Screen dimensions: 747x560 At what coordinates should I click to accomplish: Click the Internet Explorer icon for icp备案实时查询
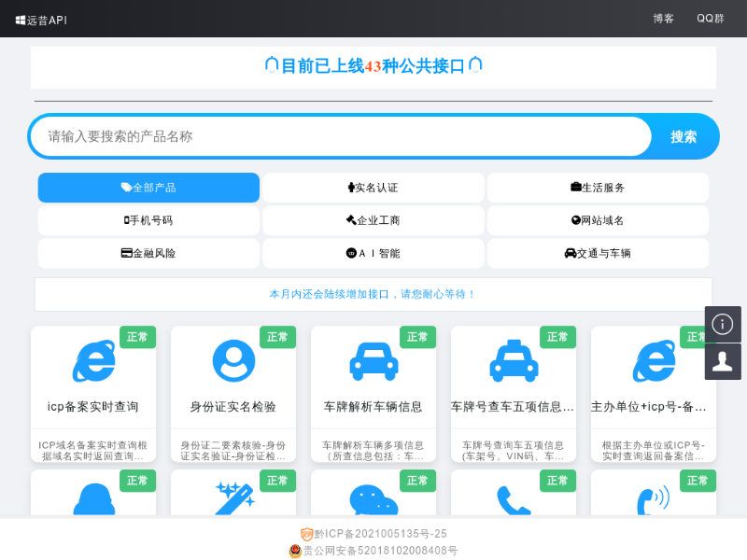coord(93,360)
